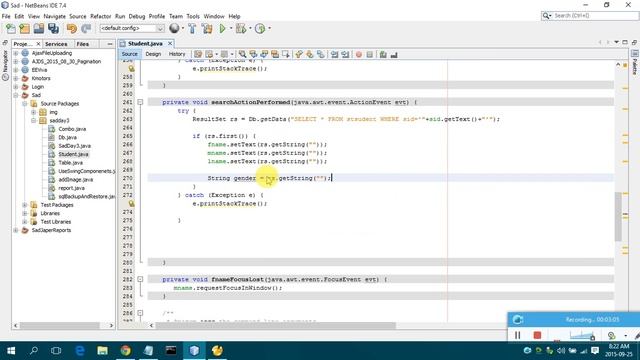The height and width of the screenshot is (360, 640).
Task: Click the editor vertical scrollbar thumb
Action: [x=618, y=216]
